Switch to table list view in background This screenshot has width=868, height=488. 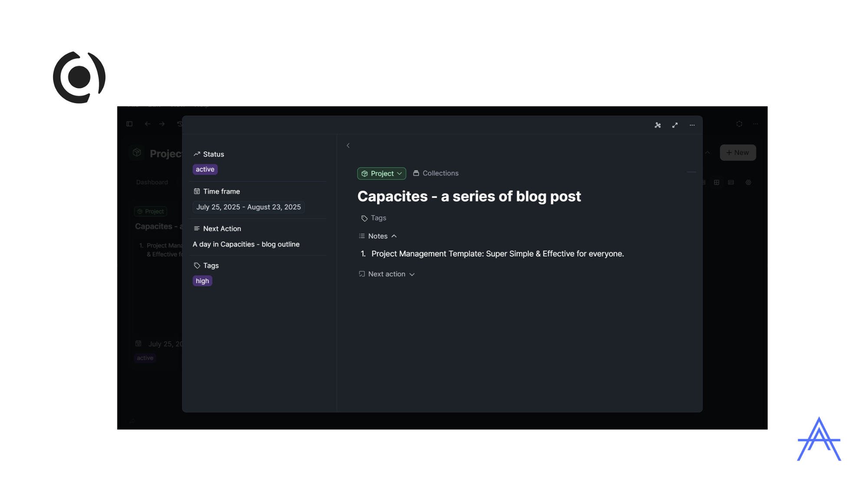click(x=731, y=183)
